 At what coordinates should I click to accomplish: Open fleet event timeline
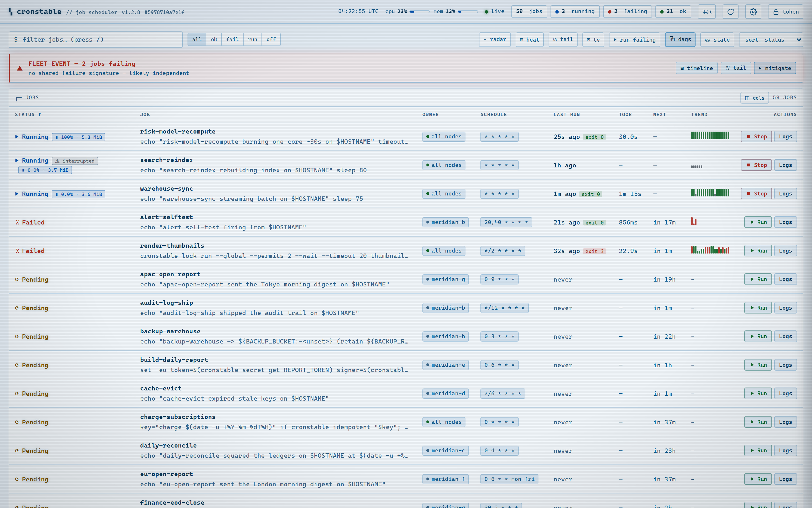(x=696, y=68)
